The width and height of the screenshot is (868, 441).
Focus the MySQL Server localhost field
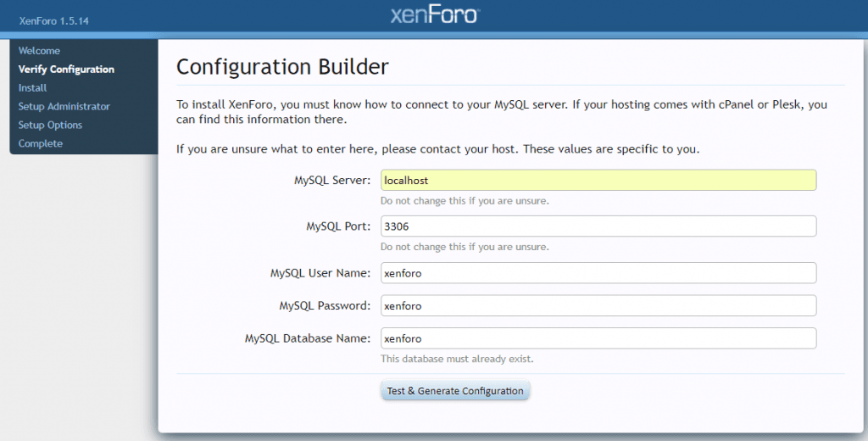point(598,180)
